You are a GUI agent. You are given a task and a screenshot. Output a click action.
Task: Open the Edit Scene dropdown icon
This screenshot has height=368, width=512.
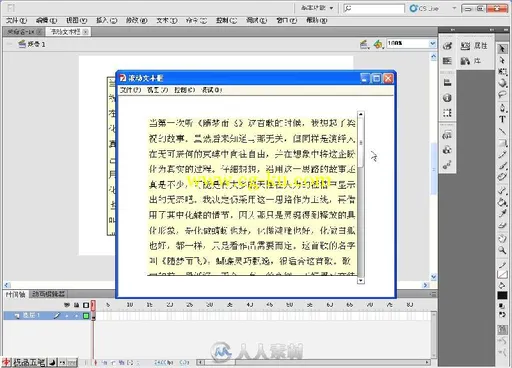(364, 44)
